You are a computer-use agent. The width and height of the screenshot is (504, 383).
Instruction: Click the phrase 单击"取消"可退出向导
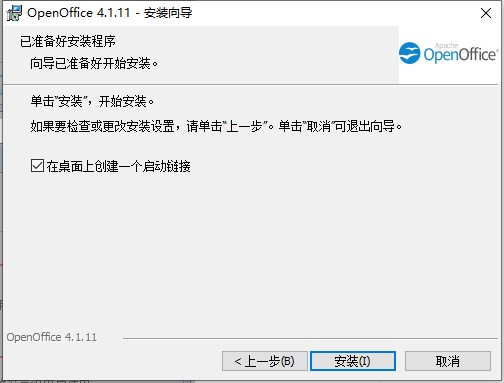340,126
